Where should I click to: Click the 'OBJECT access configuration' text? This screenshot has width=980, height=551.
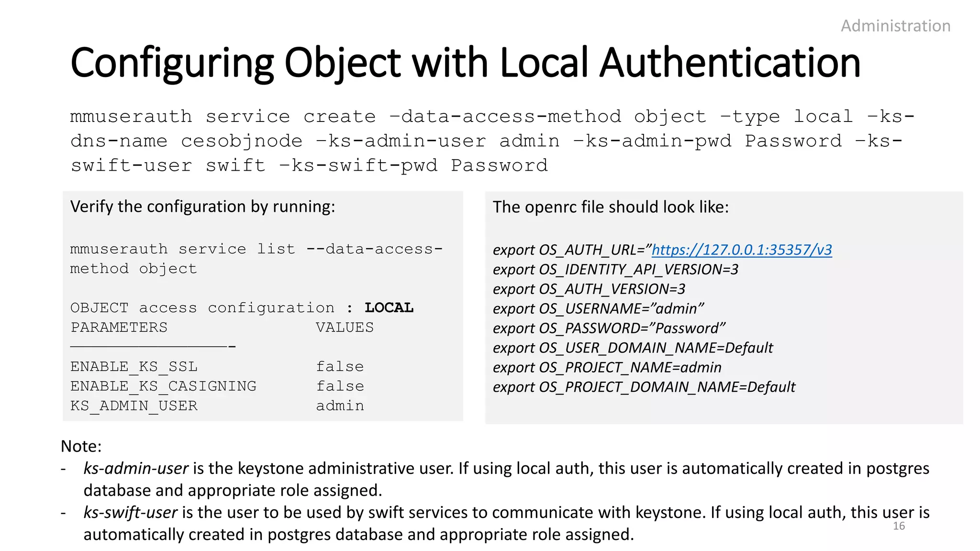(202, 308)
